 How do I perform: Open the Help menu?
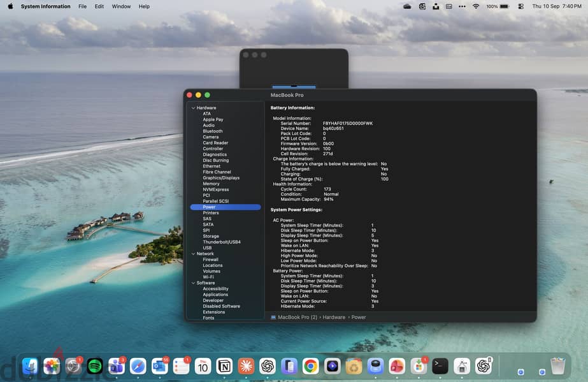point(144,6)
